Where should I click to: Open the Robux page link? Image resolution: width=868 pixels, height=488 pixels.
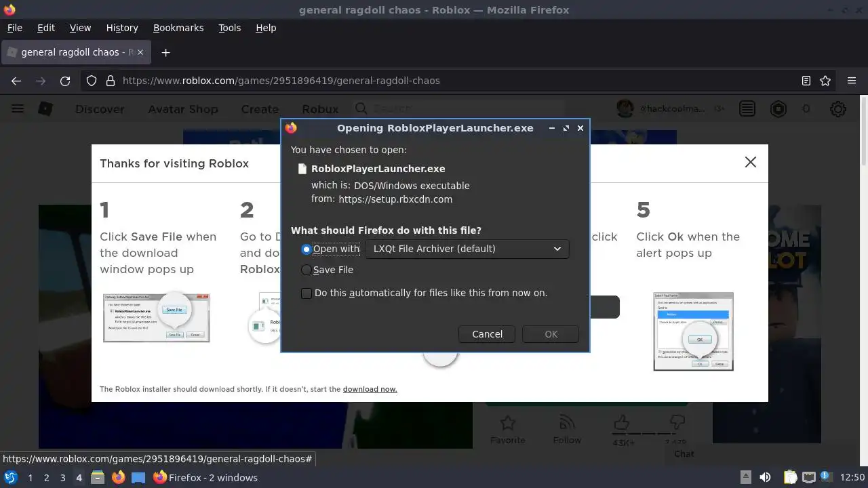320,109
